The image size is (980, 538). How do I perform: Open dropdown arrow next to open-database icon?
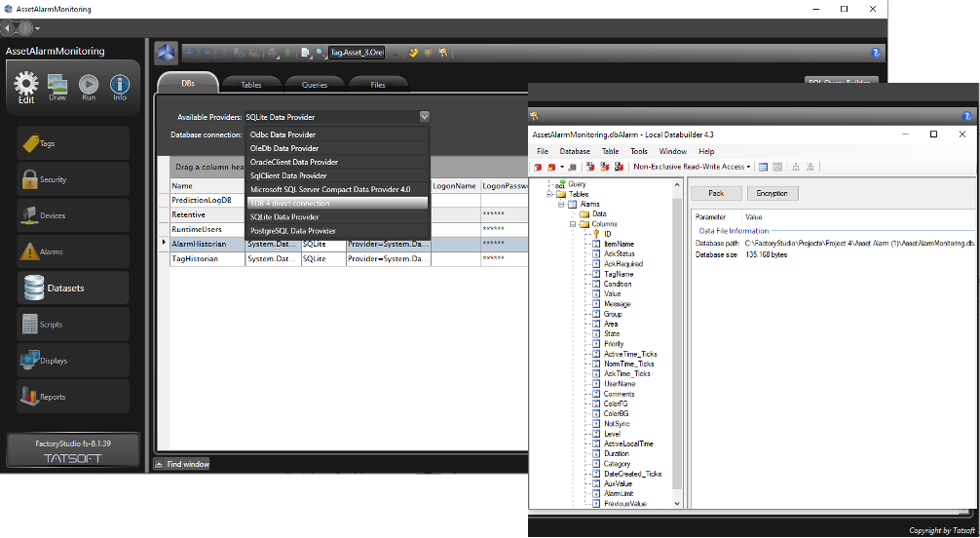562,167
